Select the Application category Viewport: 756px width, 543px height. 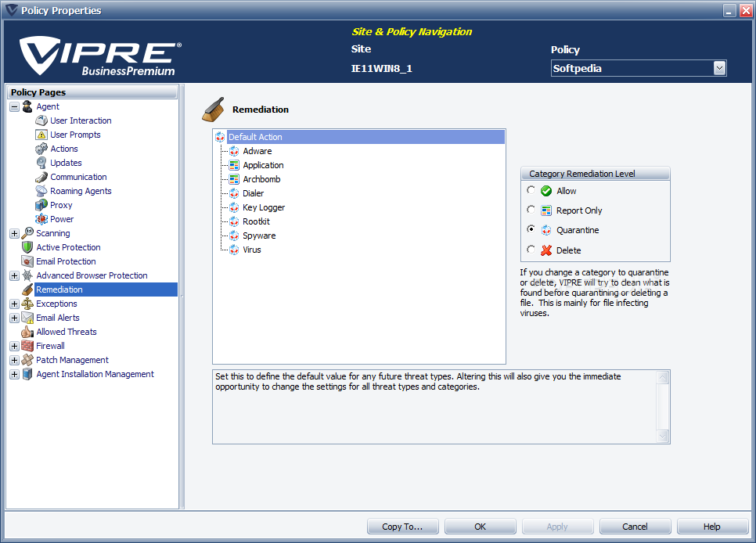[263, 165]
